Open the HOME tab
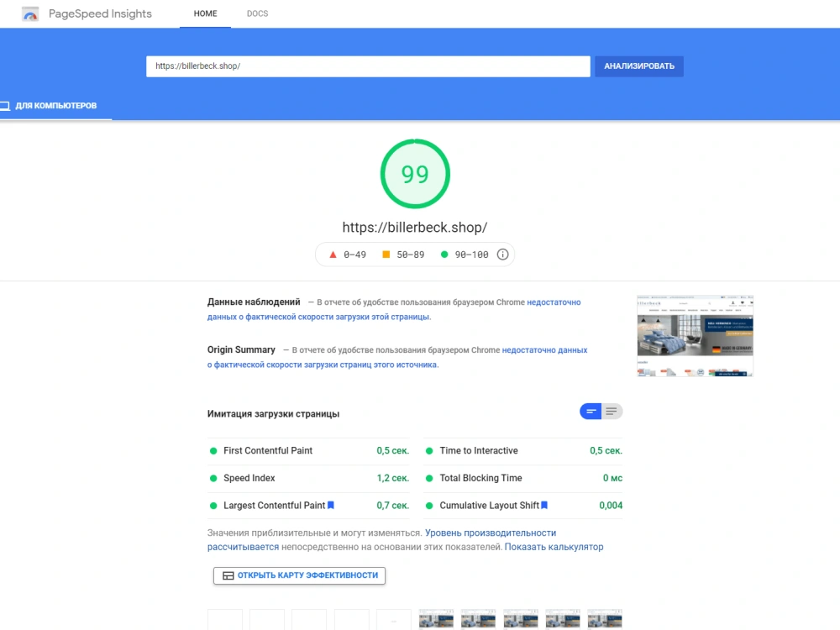 (205, 13)
